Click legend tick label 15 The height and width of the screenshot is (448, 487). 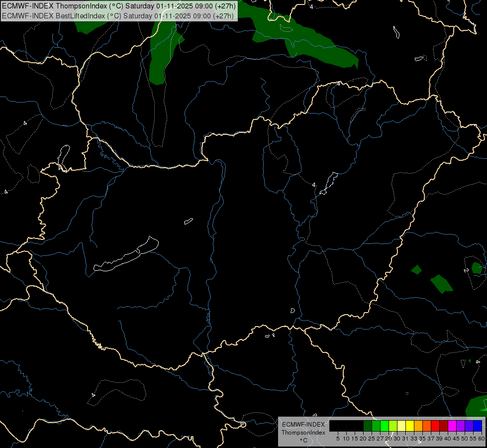pos(355,439)
